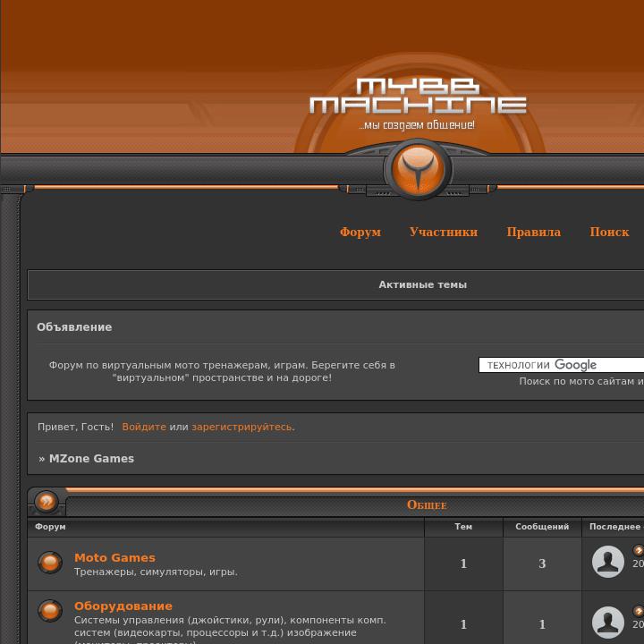Click the Moto Games forum status icon
The height and width of the screenshot is (644, 644).
point(50,563)
